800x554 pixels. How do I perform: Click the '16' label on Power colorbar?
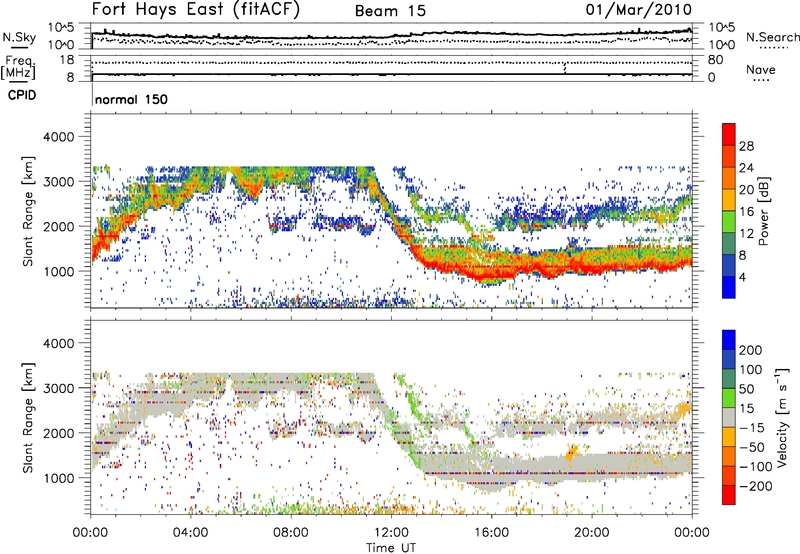pos(746,212)
